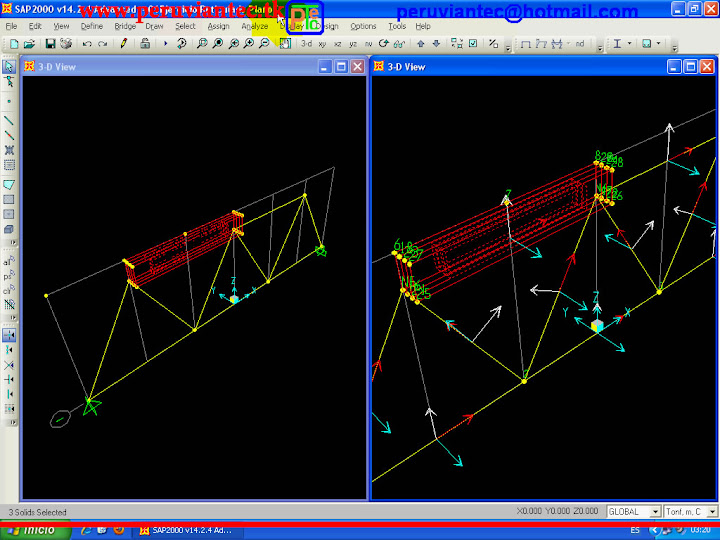Click the Inicio start button

point(35,531)
